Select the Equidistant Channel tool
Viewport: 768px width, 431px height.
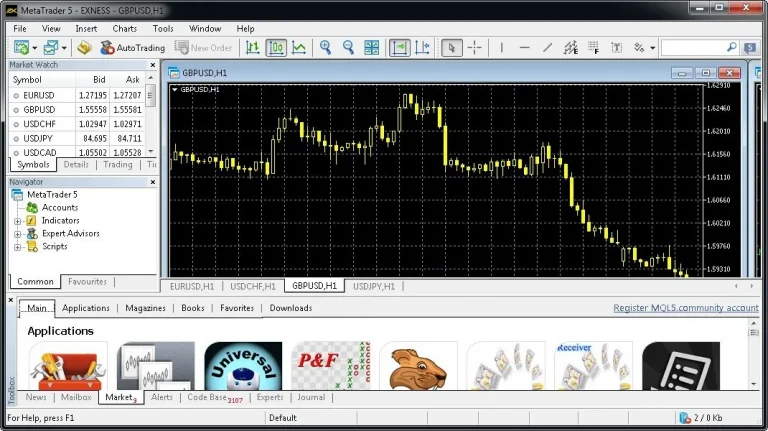coord(571,48)
